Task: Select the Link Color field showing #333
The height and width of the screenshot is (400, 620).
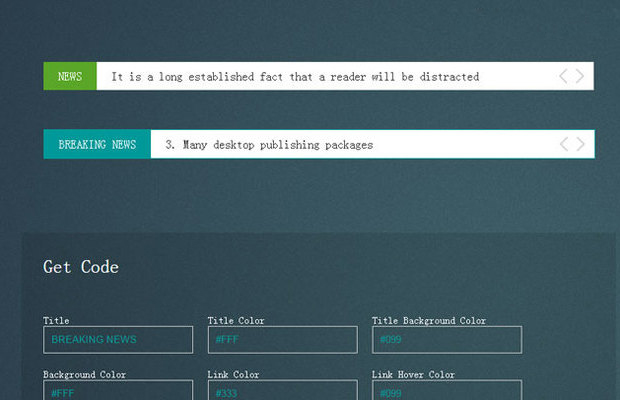Action: 283,391
